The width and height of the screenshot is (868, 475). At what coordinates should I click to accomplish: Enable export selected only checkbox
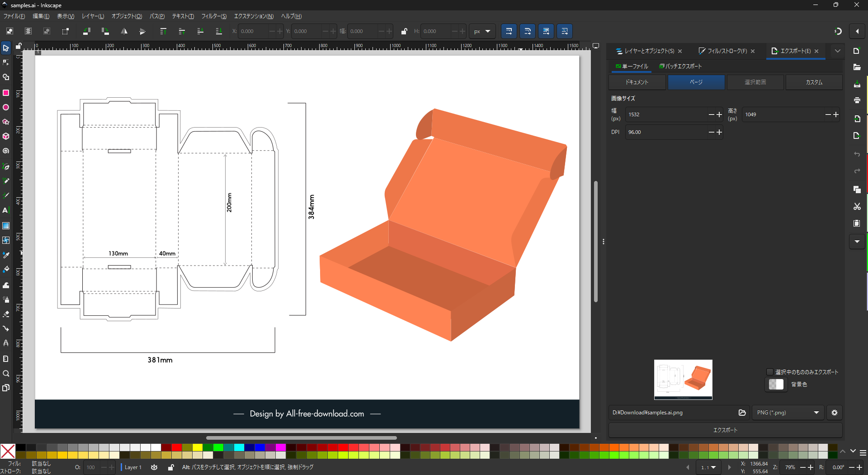769,372
